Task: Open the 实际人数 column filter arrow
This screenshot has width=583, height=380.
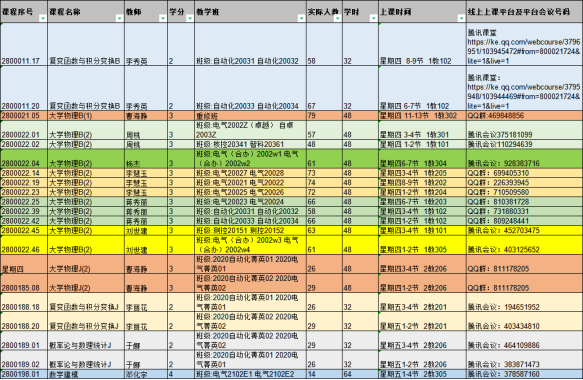Action: pyautogui.click(x=337, y=19)
